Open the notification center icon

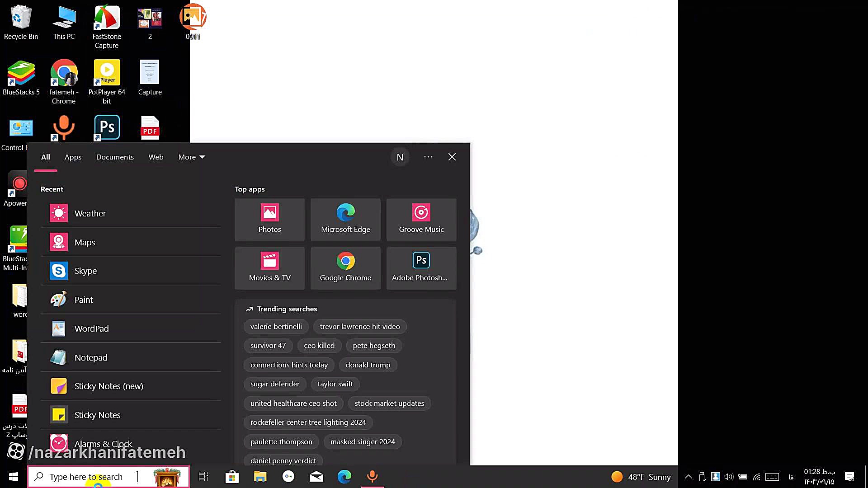pos(849,477)
